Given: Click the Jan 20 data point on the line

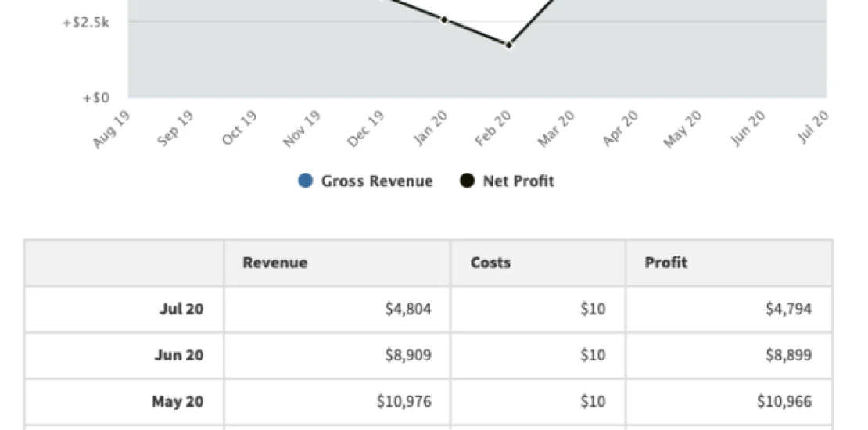Looking at the screenshot, I should (x=444, y=20).
